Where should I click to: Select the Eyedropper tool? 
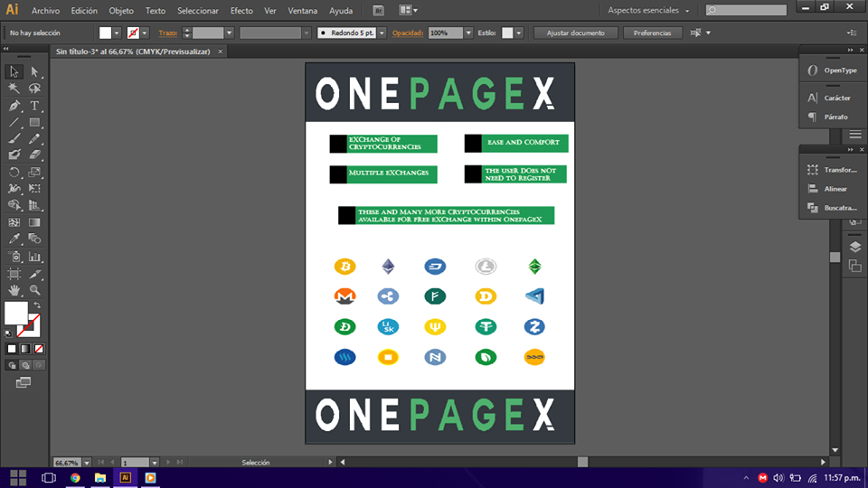[14, 239]
